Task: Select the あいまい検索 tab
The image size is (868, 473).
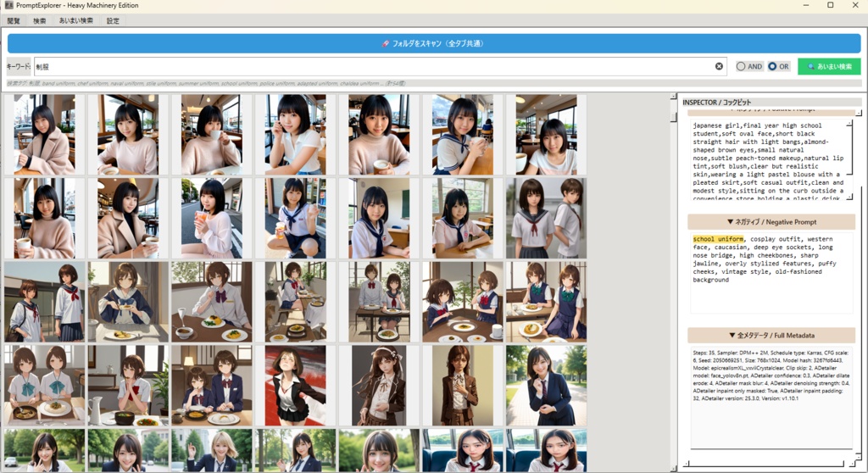Action: tap(75, 20)
